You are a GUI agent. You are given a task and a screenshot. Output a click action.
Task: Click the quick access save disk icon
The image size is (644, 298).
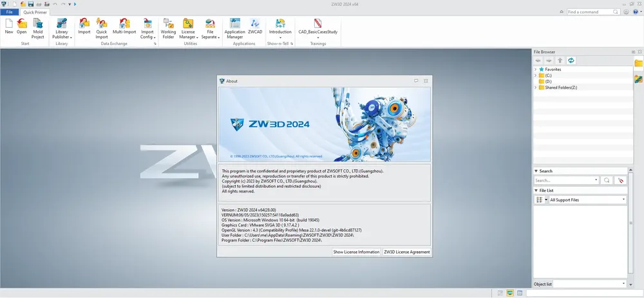(x=31, y=4)
